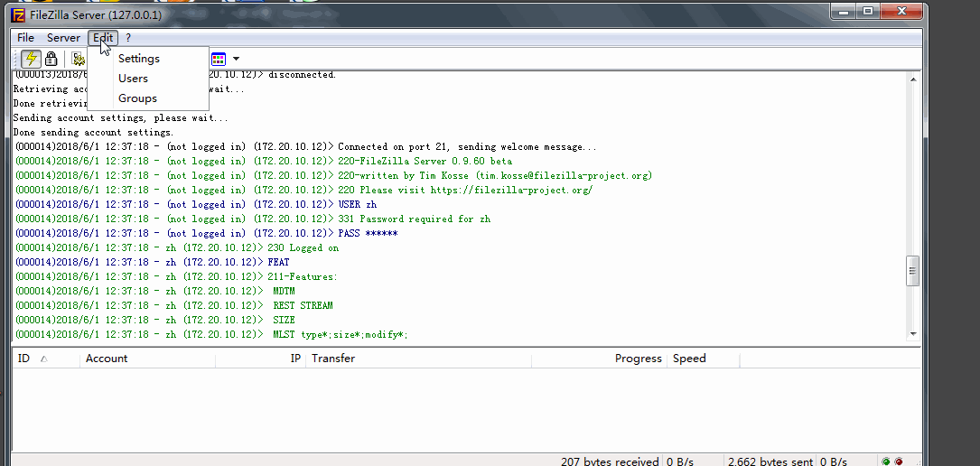Open dropdown arrow next to grid icon
This screenshot has width=980, height=466.
click(x=236, y=60)
